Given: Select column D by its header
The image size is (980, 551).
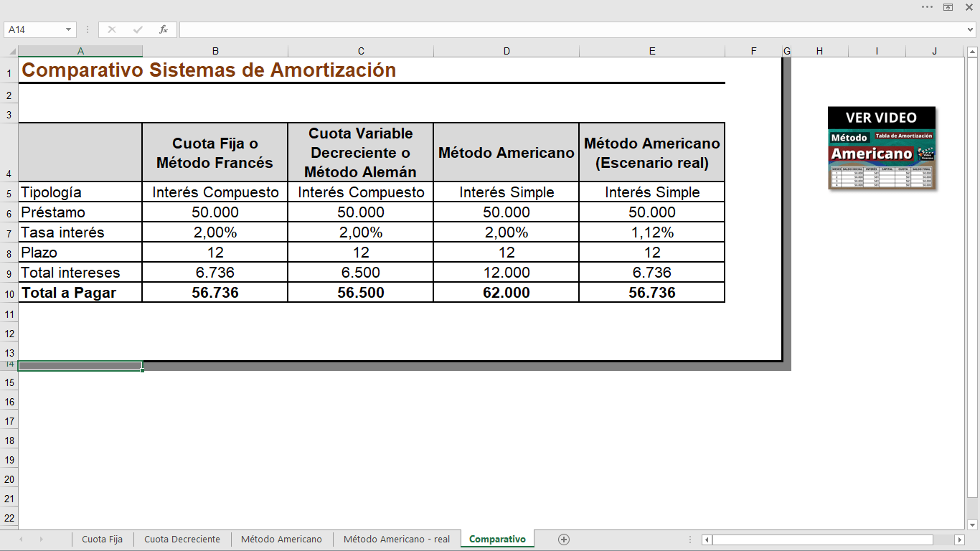Looking at the screenshot, I should (506, 51).
